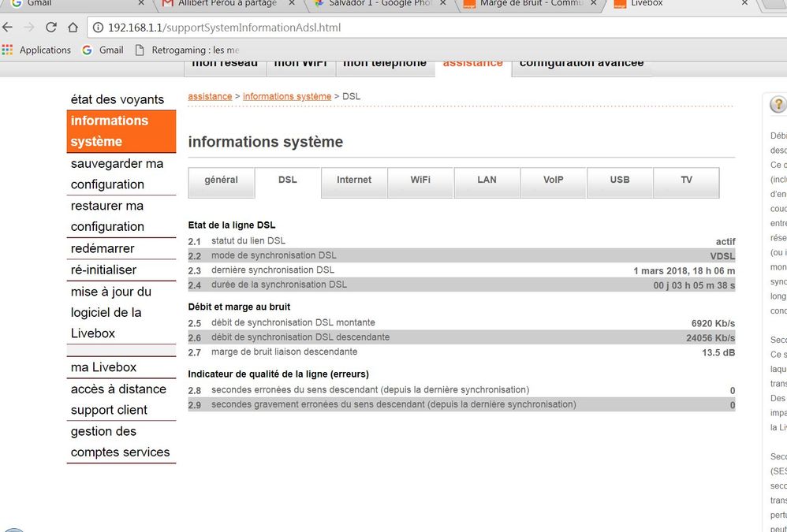Reload the Livebox page
Screen dimensions: 787x532
point(50,27)
